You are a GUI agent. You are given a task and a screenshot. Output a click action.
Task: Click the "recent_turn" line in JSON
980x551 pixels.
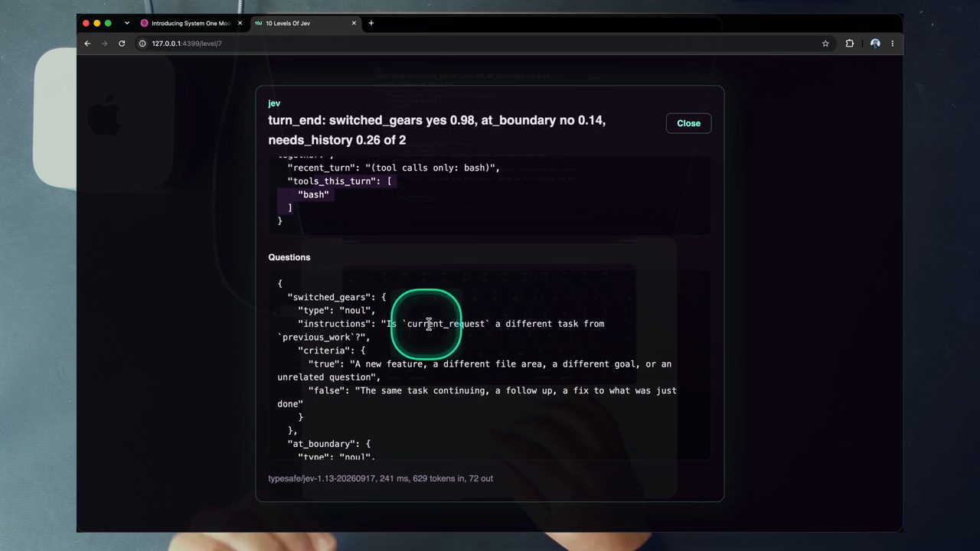tap(394, 168)
